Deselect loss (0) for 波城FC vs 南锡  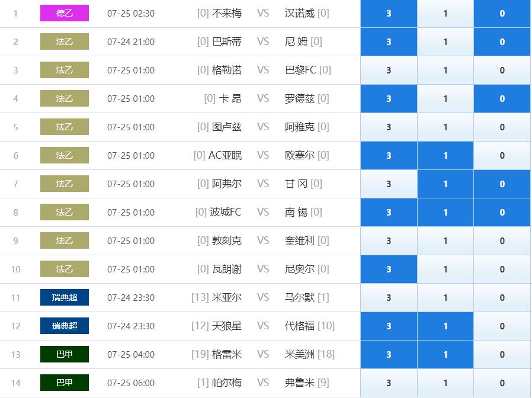click(x=502, y=213)
